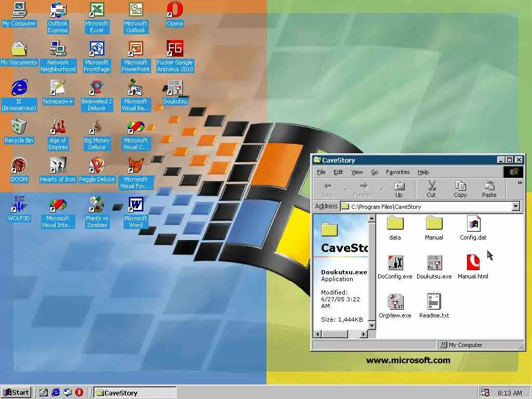Select the Microsoft PowerPoint shortcut

tap(136, 57)
